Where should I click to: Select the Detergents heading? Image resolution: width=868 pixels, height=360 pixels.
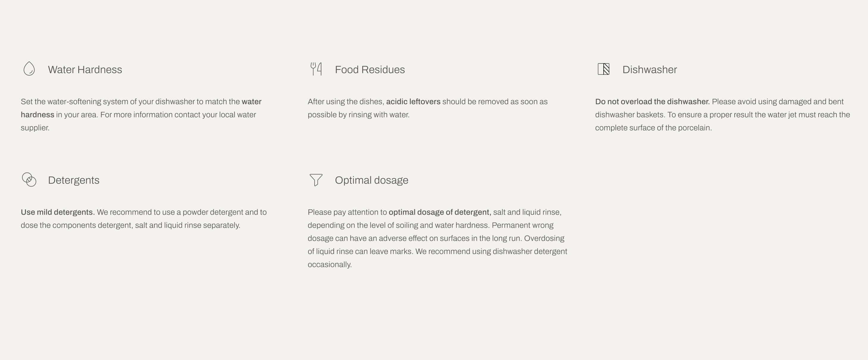point(74,180)
